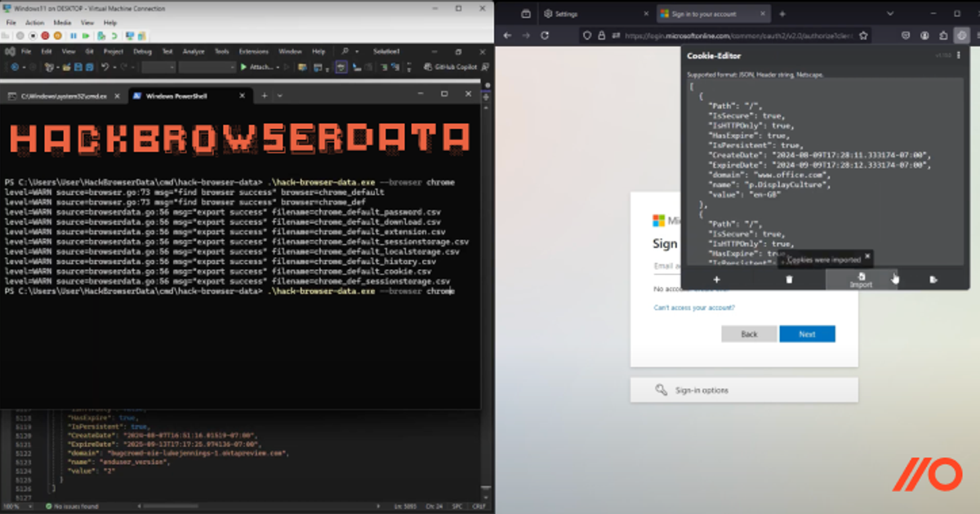Click the VM turn off stop button
This screenshot has width=980, height=514.
click(32, 36)
